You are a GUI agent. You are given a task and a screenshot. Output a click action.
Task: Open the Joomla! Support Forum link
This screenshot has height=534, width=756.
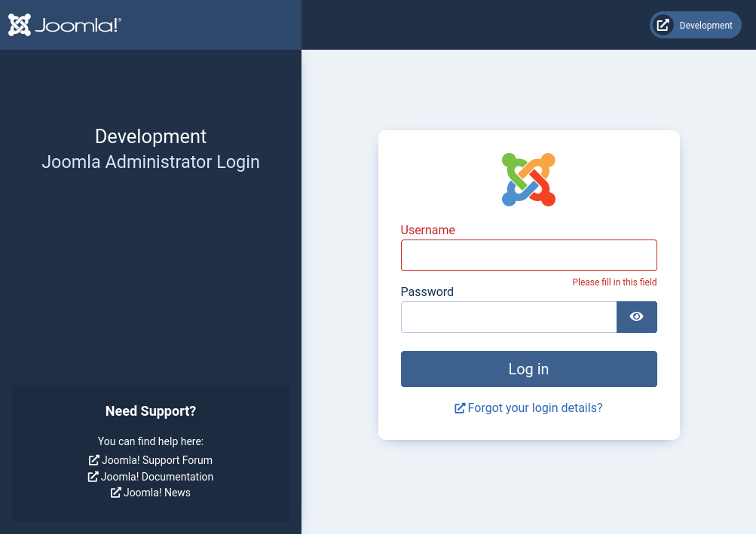coord(157,460)
